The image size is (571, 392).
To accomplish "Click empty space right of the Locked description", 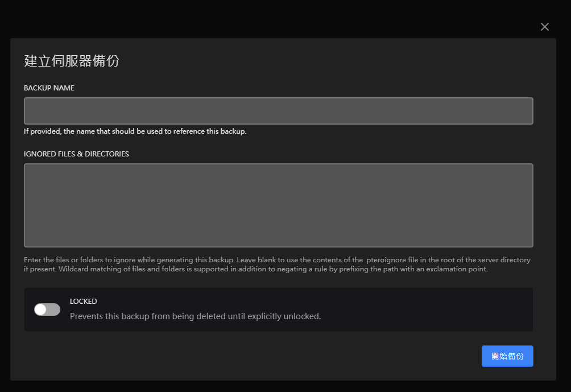I will point(427,310).
